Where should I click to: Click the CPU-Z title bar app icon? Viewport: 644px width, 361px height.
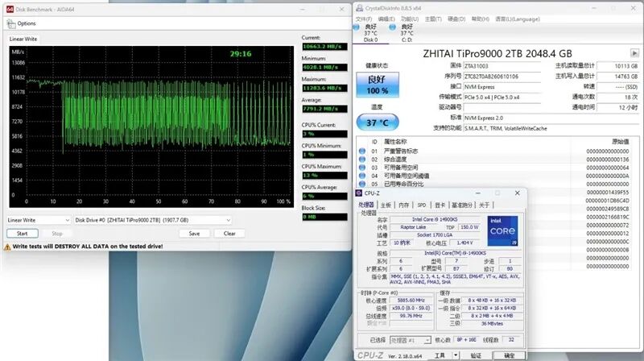coord(359,193)
